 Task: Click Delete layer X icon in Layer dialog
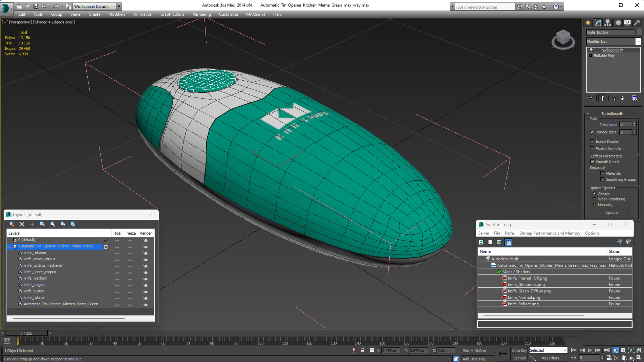pos(22,224)
